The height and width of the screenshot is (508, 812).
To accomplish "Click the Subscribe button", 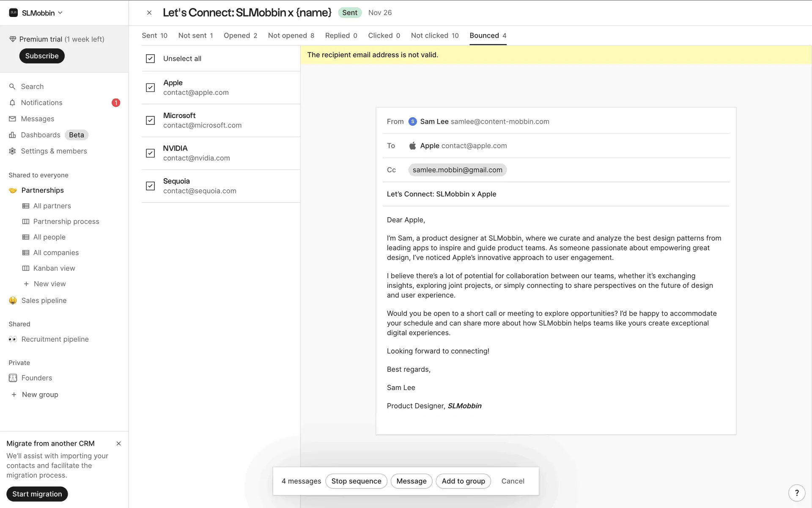I will coord(41,56).
